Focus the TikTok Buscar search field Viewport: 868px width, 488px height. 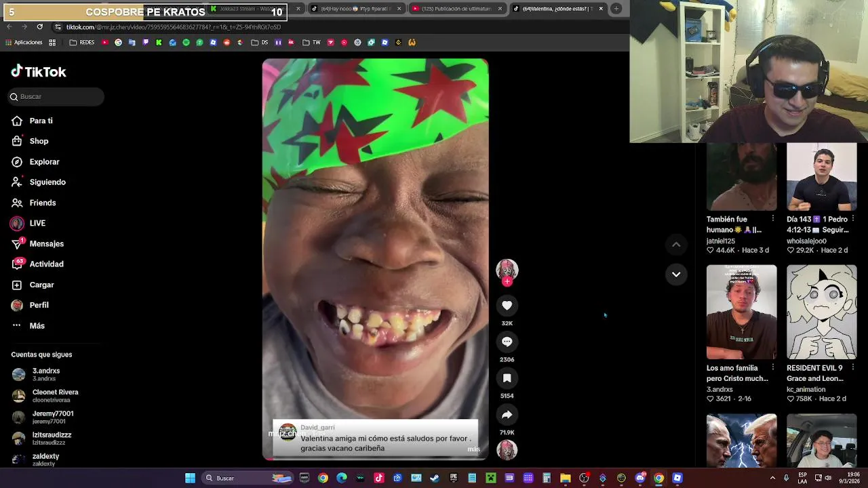pos(56,96)
